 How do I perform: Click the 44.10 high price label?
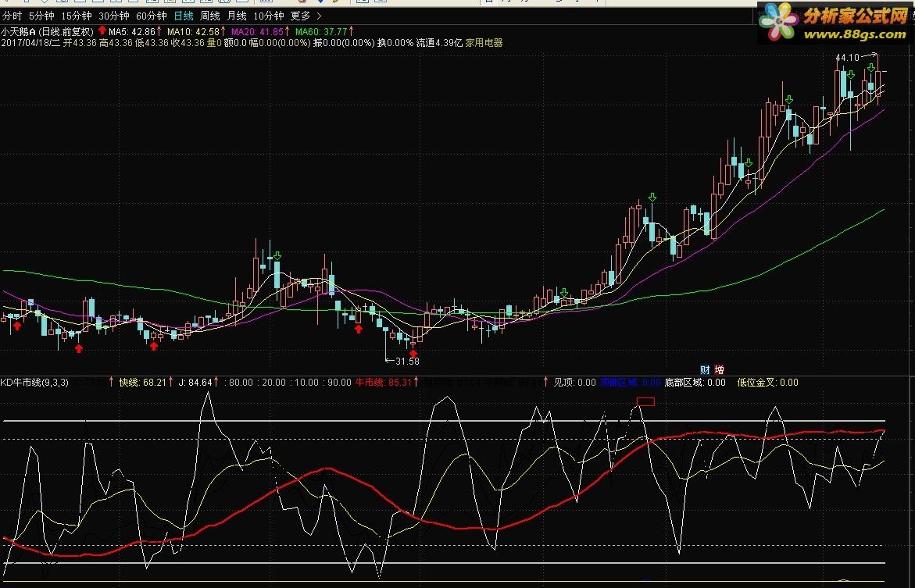(847, 57)
